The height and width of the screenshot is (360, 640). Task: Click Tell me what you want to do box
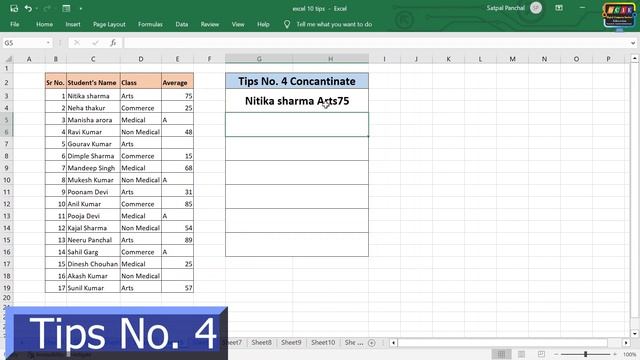click(334, 24)
